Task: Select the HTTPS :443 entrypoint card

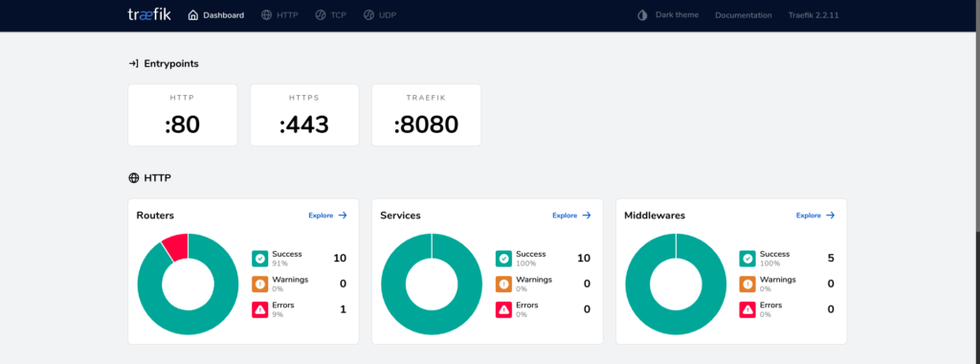Action: [x=304, y=115]
